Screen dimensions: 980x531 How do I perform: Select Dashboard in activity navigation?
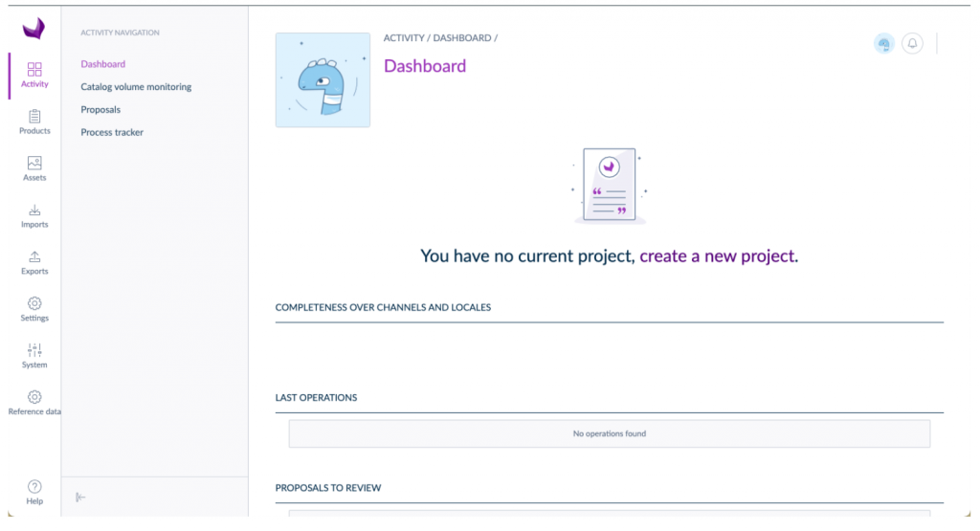point(103,64)
